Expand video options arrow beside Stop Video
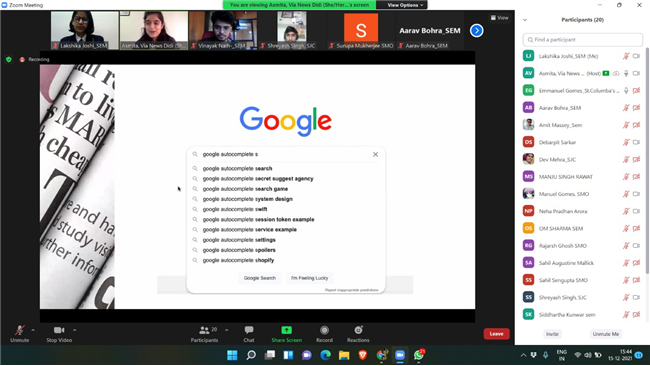 tap(75, 330)
